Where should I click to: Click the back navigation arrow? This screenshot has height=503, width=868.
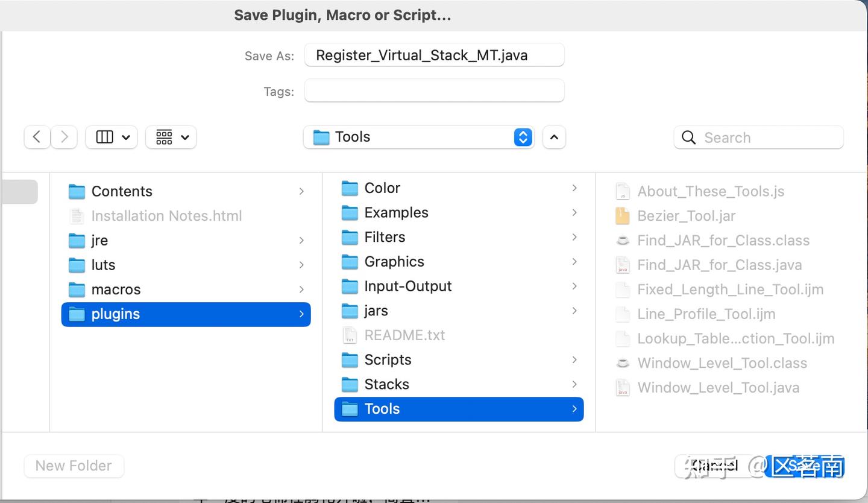pyautogui.click(x=37, y=137)
